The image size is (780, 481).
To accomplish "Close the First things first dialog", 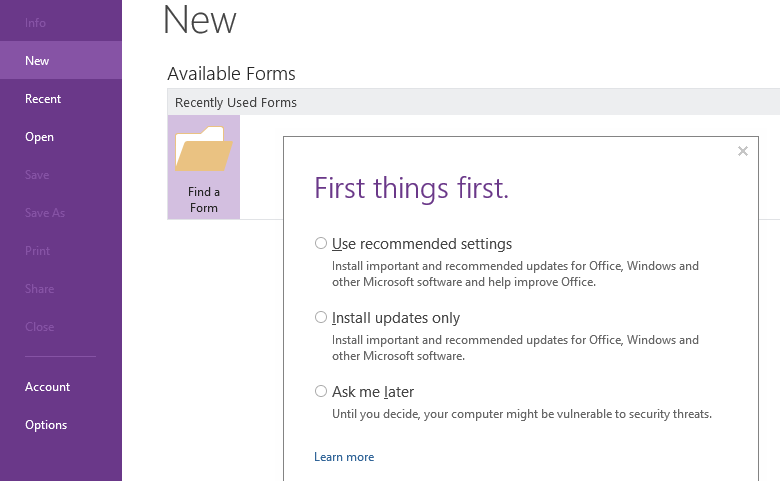I will tap(742, 151).
